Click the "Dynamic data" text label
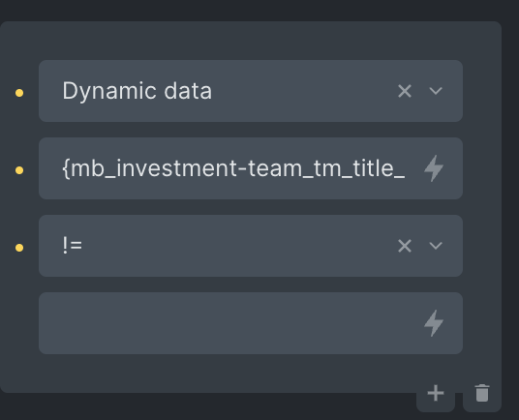Screen dimensions: 519x420 [137, 91]
